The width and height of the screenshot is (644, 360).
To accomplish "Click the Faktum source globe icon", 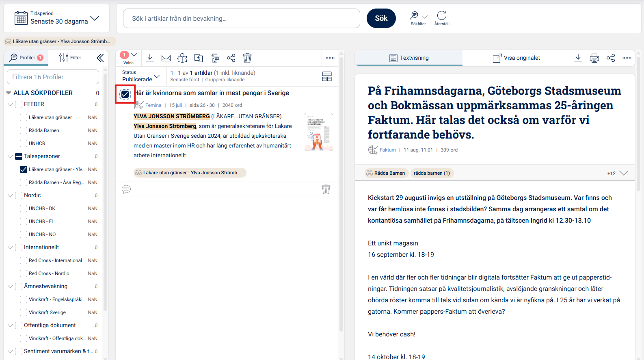I will click(373, 150).
